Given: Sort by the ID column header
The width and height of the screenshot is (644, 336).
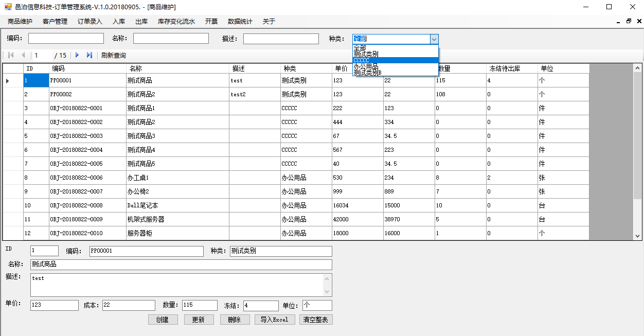Looking at the screenshot, I should pos(36,68).
